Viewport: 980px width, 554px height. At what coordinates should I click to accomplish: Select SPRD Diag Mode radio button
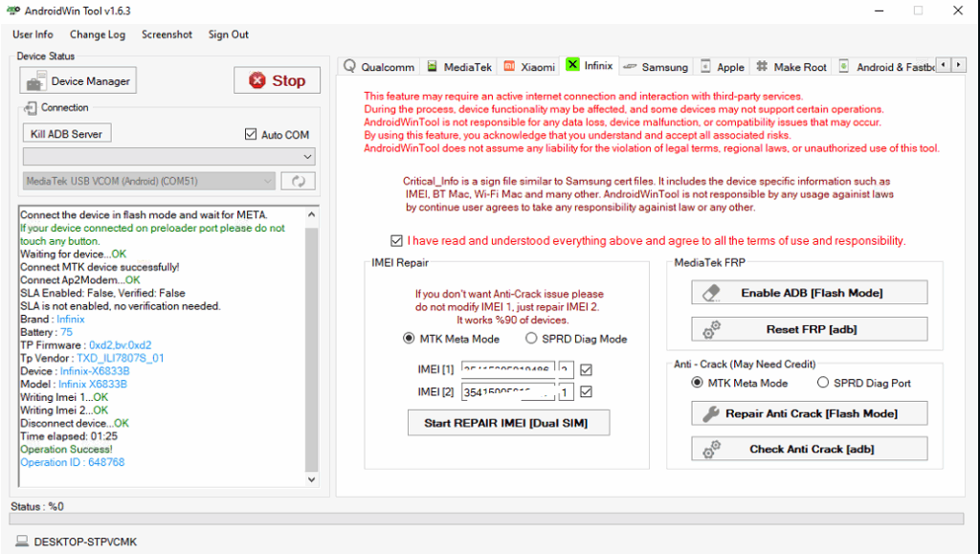click(x=533, y=339)
